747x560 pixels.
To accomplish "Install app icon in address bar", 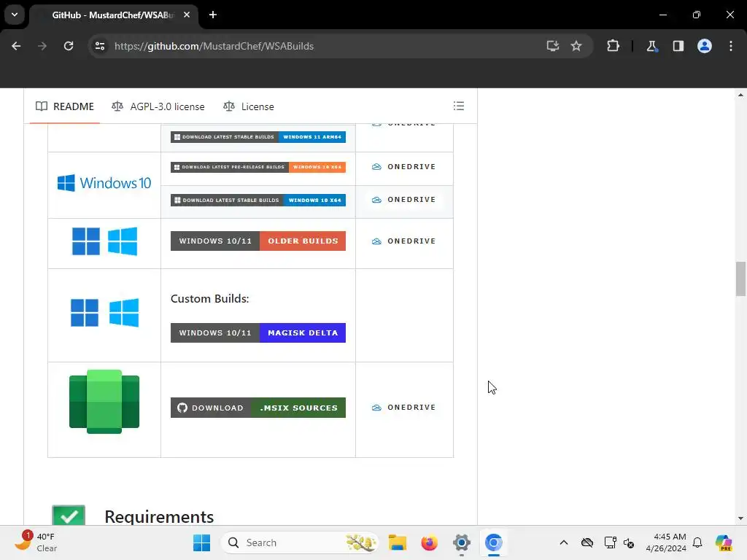I will coord(553,46).
